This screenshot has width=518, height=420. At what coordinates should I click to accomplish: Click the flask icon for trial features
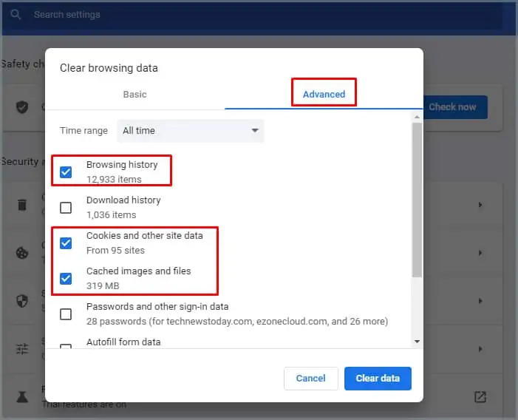[22, 397]
